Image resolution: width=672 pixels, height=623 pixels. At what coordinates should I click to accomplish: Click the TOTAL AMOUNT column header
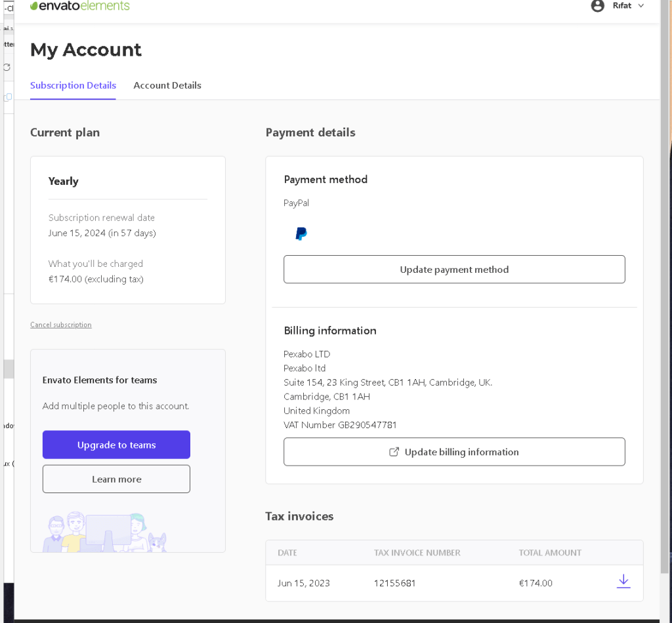pos(551,553)
